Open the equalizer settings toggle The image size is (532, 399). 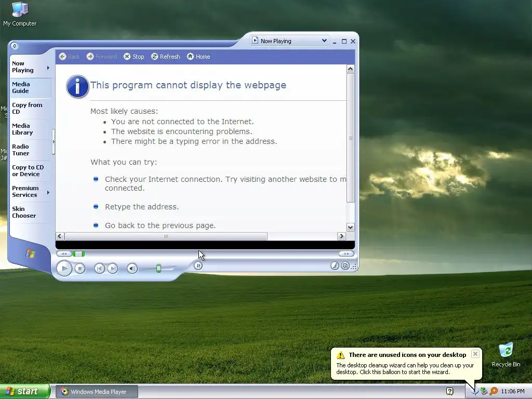198,265
